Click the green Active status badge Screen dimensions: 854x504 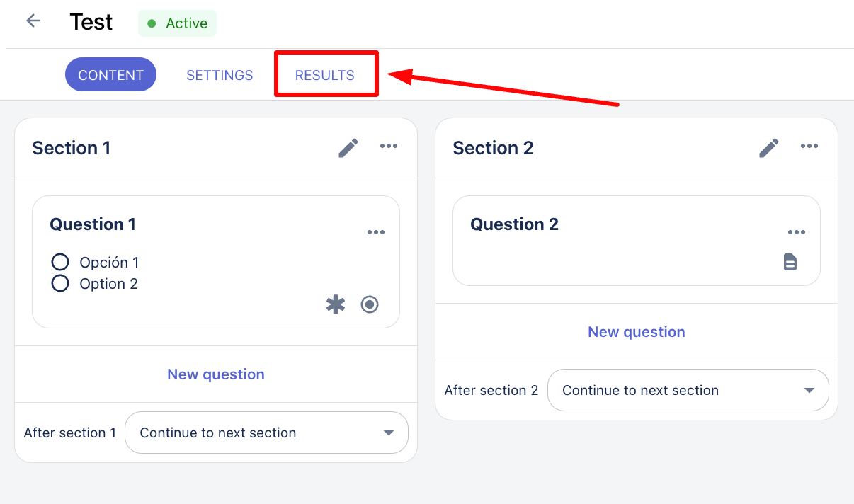click(x=177, y=23)
